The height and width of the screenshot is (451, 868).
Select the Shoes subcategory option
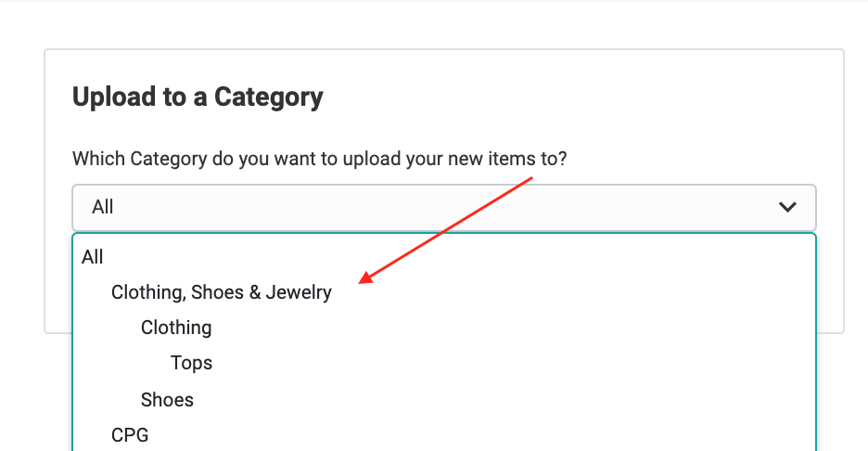click(167, 400)
